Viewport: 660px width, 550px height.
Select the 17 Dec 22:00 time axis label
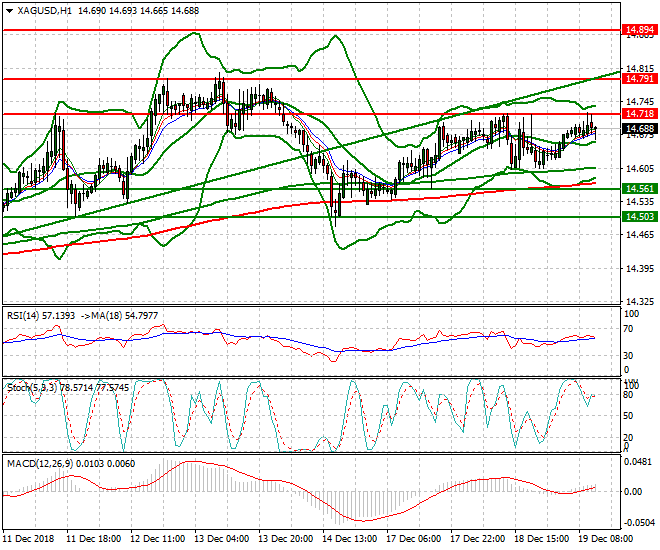(x=478, y=539)
